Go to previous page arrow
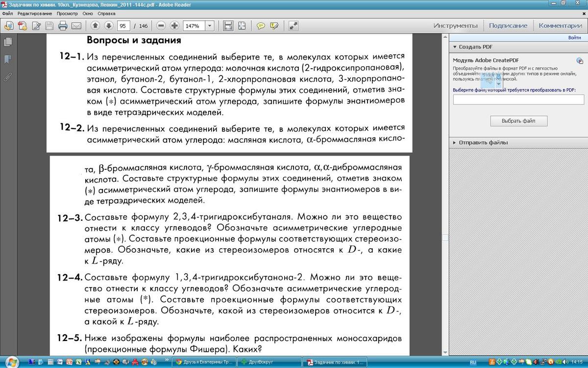This screenshot has height=368, width=588. (96, 26)
